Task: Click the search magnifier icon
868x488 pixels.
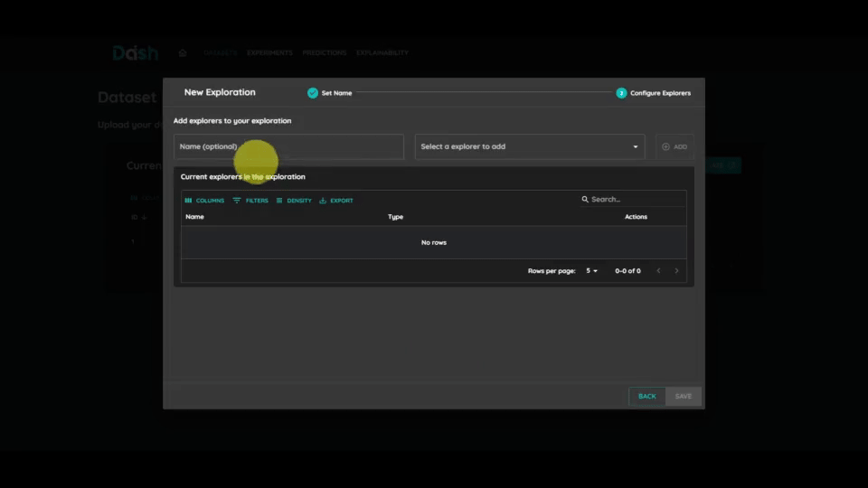Action: (585, 199)
